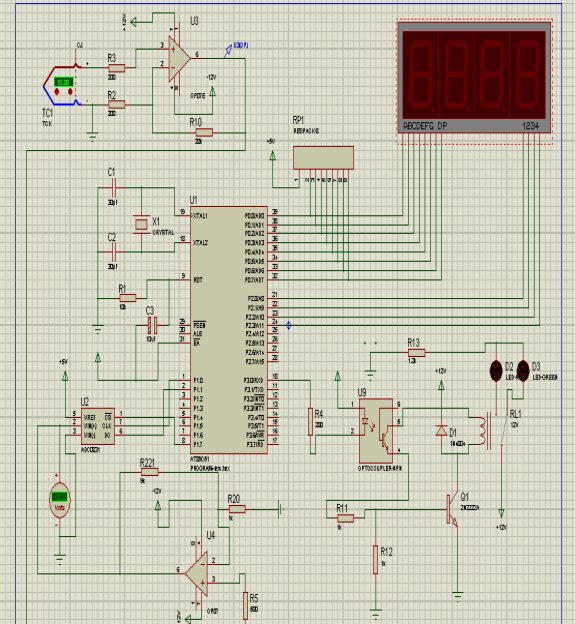Image resolution: width=575 pixels, height=624 pixels.
Task: Click the U1 reference label
Action: point(193,200)
